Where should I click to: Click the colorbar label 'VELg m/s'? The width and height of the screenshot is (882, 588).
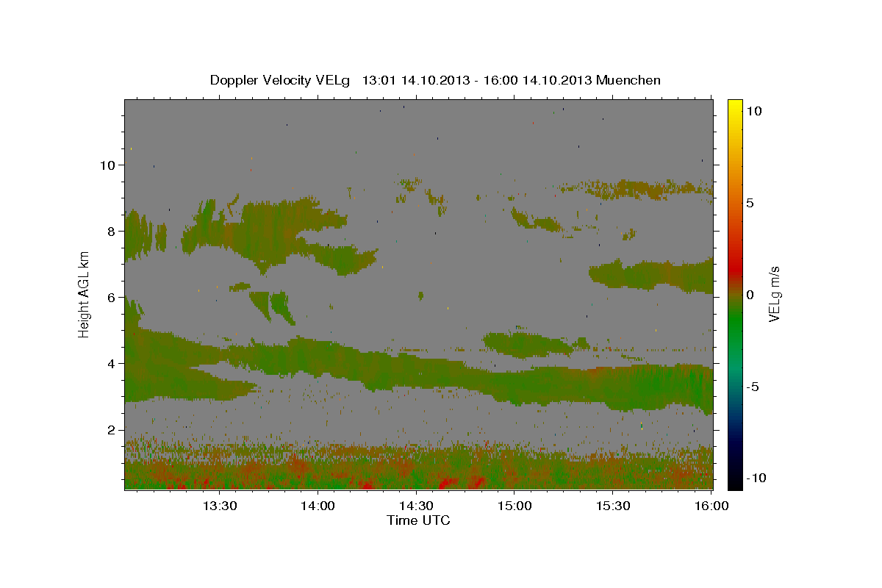(774, 294)
